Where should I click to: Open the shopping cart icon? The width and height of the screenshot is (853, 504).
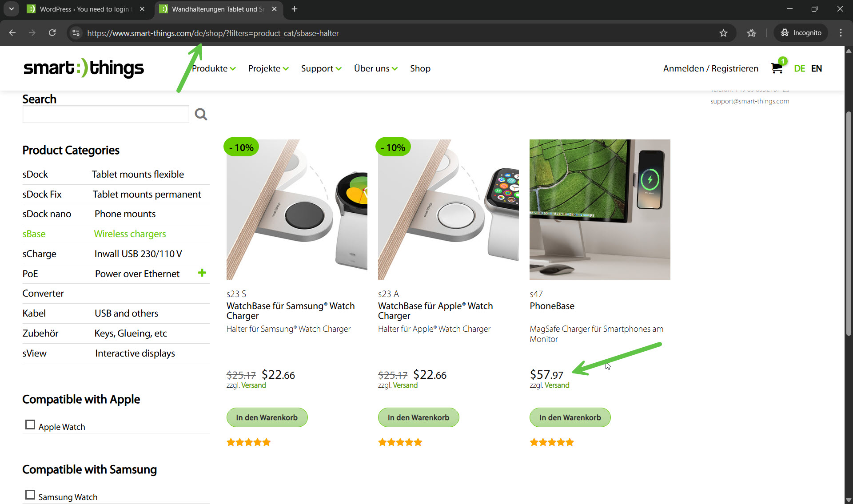point(777,67)
